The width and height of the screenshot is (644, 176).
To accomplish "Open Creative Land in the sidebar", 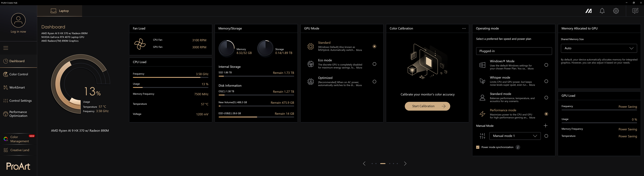I will point(19,150).
